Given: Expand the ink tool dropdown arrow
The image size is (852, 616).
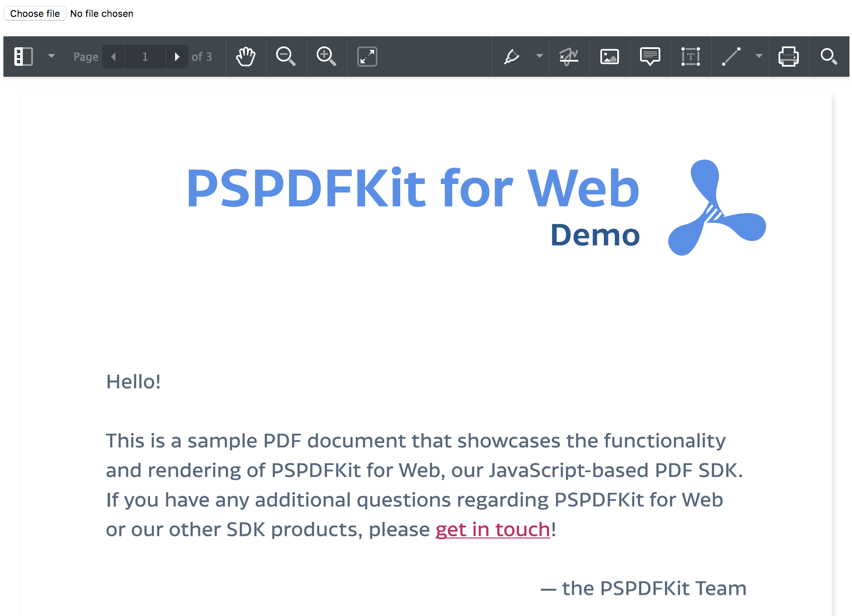Looking at the screenshot, I should (x=539, y=56).
